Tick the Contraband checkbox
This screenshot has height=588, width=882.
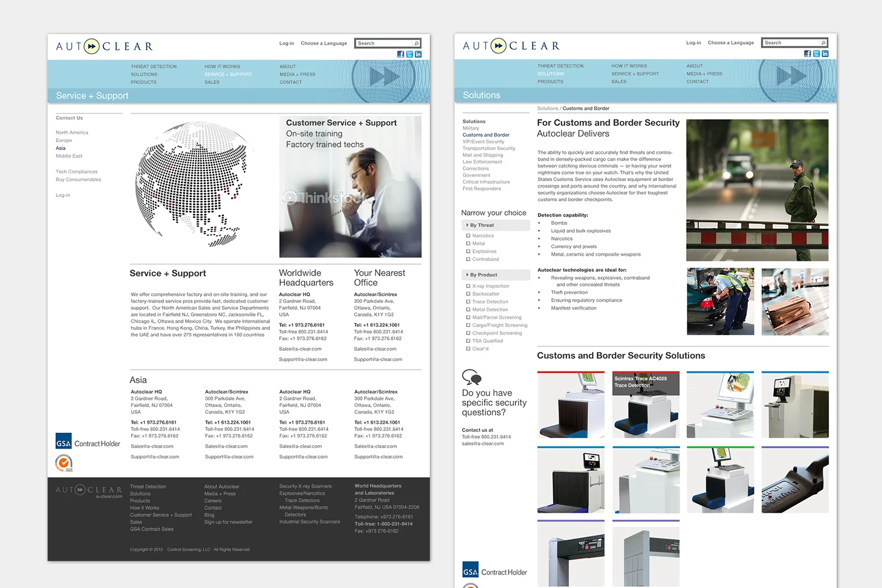468,259
